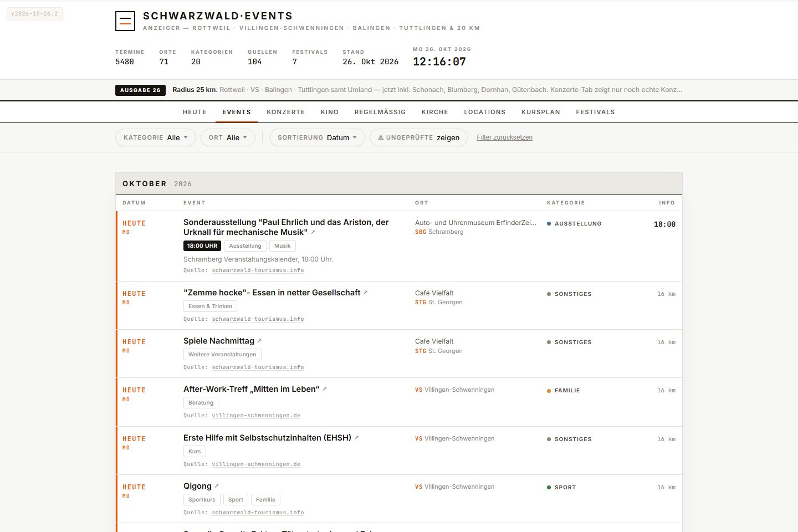The height and width of the screenshot is (532, 798).
Task: Switch to the Kursplan tab
Action: (x=541, y=112)
